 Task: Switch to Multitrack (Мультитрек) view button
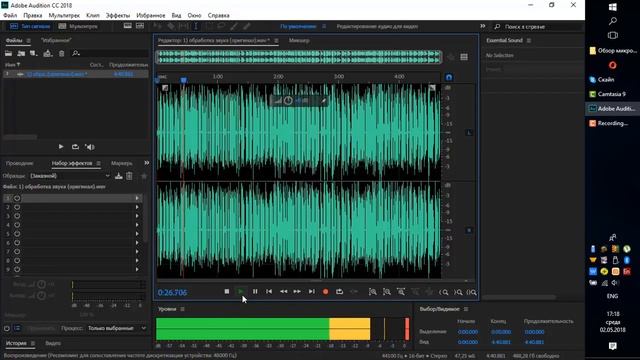coord(78,26)
